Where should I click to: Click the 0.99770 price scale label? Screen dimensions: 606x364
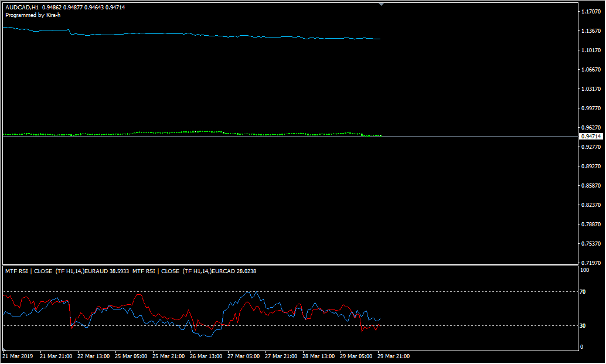pyautogui.click(x=591, y=108)
